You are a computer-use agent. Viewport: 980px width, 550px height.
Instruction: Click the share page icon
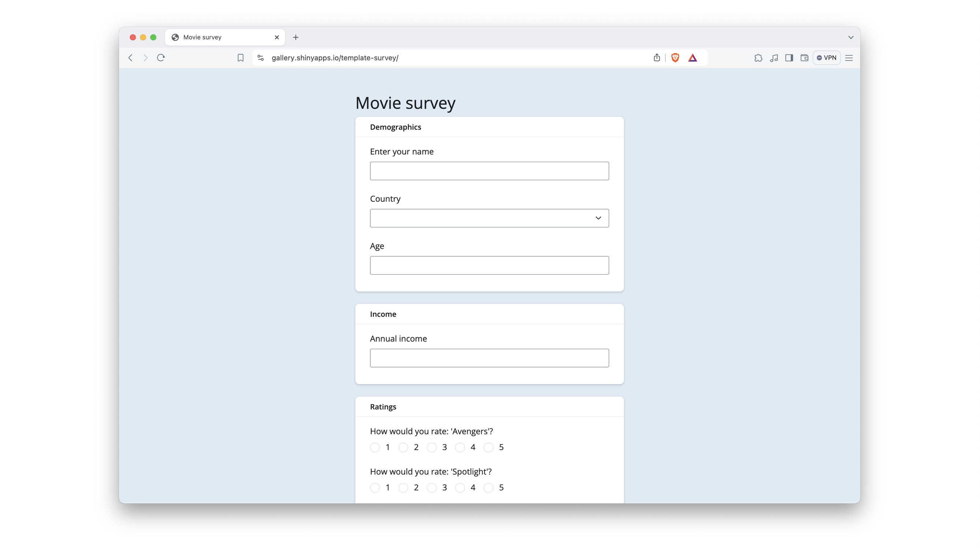(x=657, y=58)
